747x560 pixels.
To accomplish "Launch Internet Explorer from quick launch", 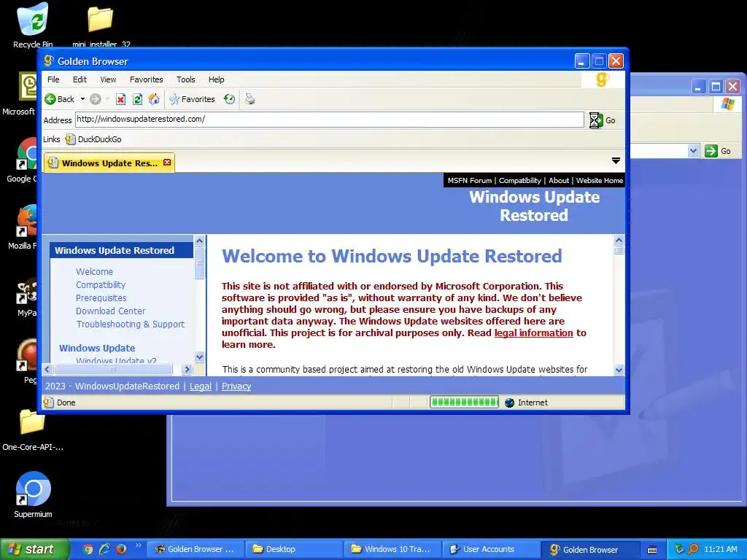I will point(104,549).
